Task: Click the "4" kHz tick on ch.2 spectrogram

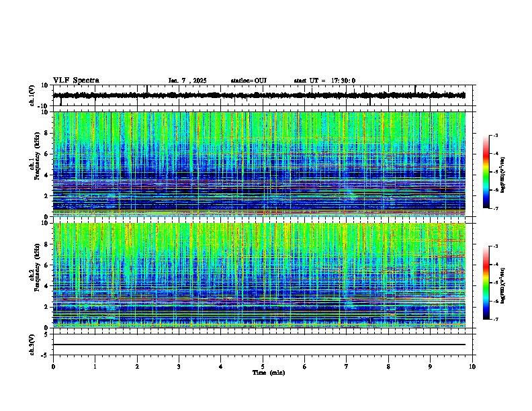Action: (x=47, y=286)
